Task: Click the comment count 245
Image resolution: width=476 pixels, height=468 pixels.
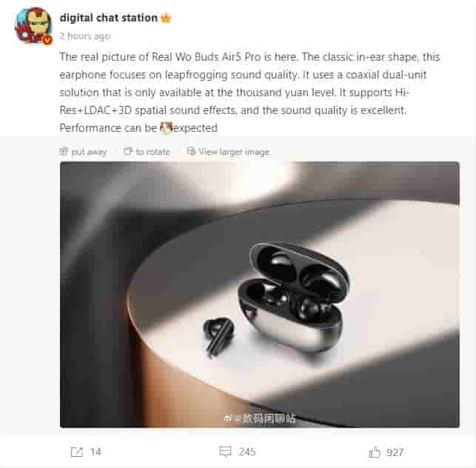Action: [247, 452]
